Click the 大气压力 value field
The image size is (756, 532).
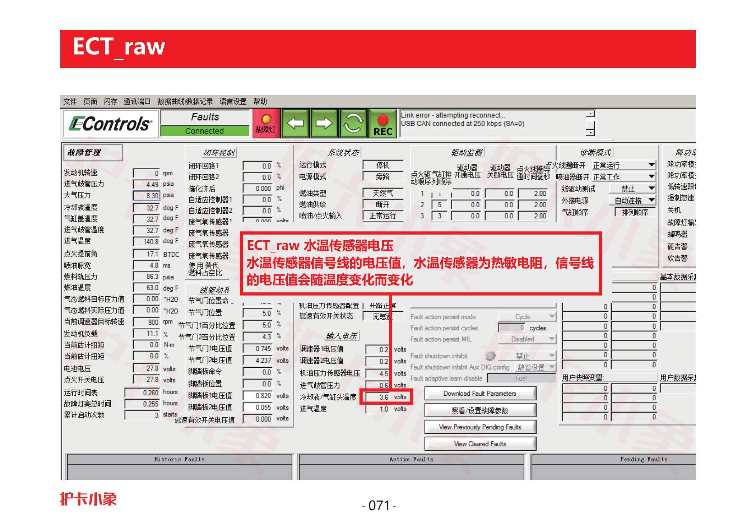tap(146, 195)
